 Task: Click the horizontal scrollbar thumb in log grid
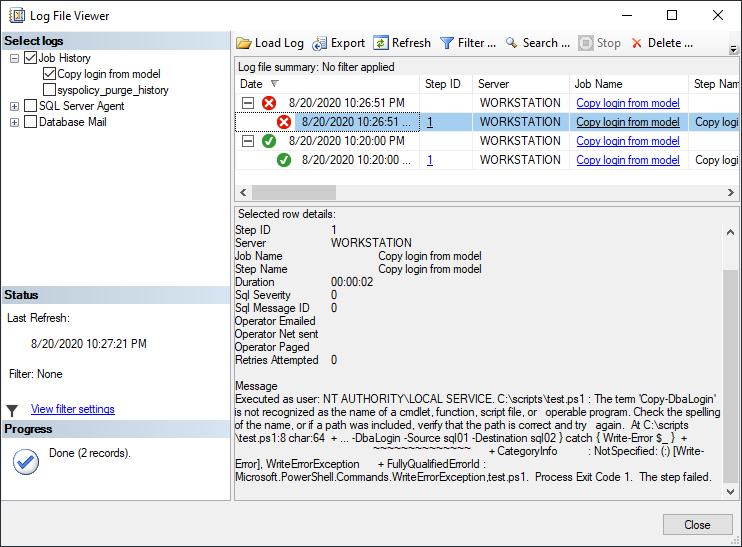[294, 193]
